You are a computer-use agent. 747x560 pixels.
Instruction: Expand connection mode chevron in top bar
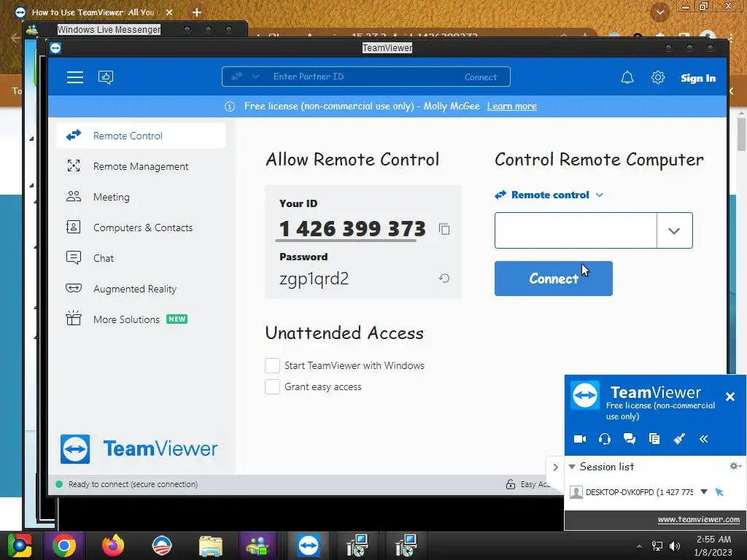(x=256, y=77)
